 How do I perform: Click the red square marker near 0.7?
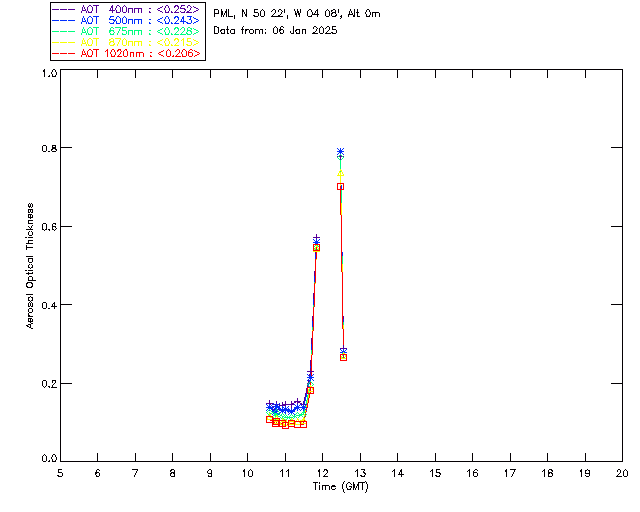click(x=340, y=187)
